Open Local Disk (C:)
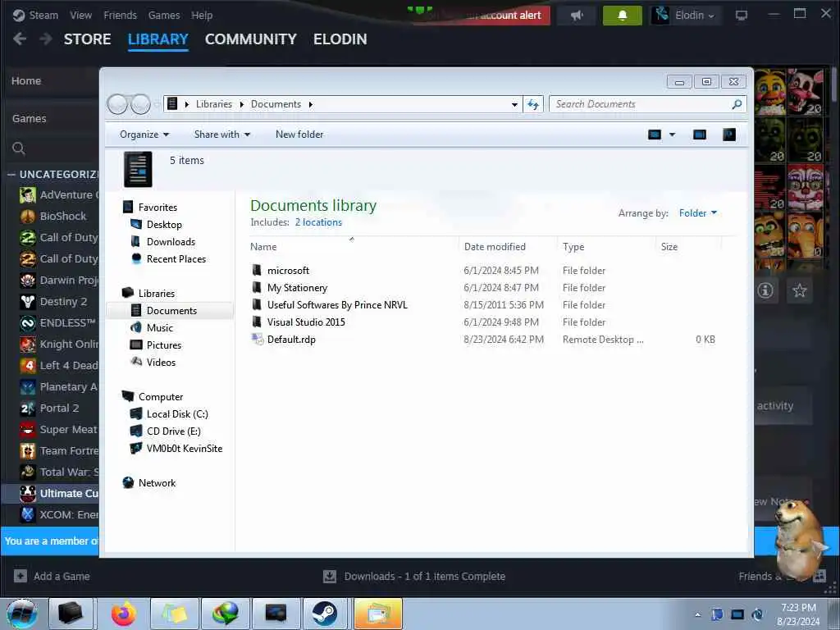The width and height of the screenshot is (840, 630). point(177,414)
